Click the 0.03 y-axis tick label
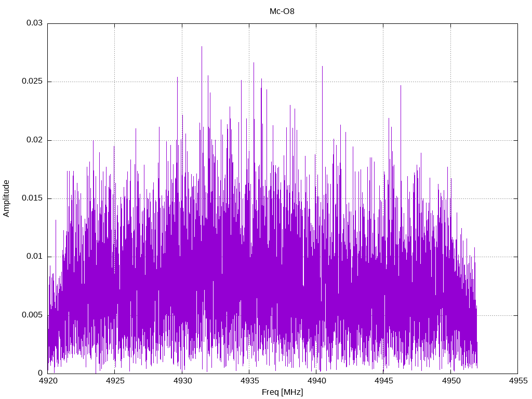The width and height of the screenshot is (532, 399). pyautogui.click(x=35, y=23)
